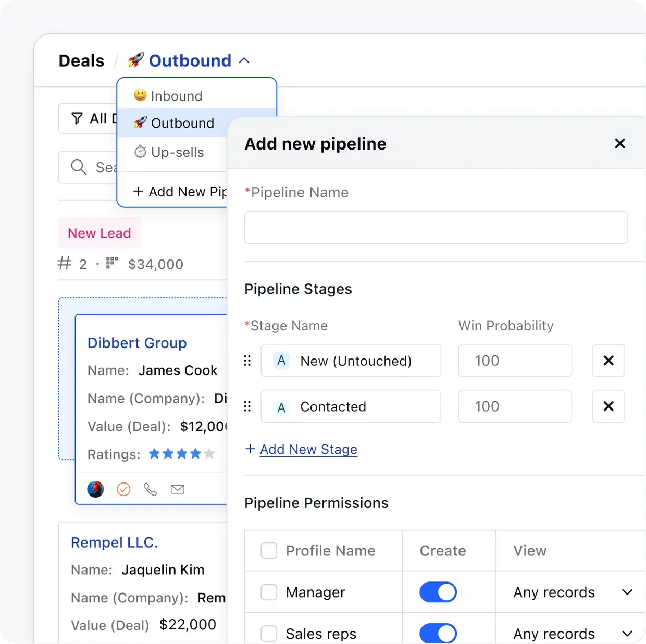Click the $34,000 total value
Screen dimensions: 646x644
click(x=156, y=264)
